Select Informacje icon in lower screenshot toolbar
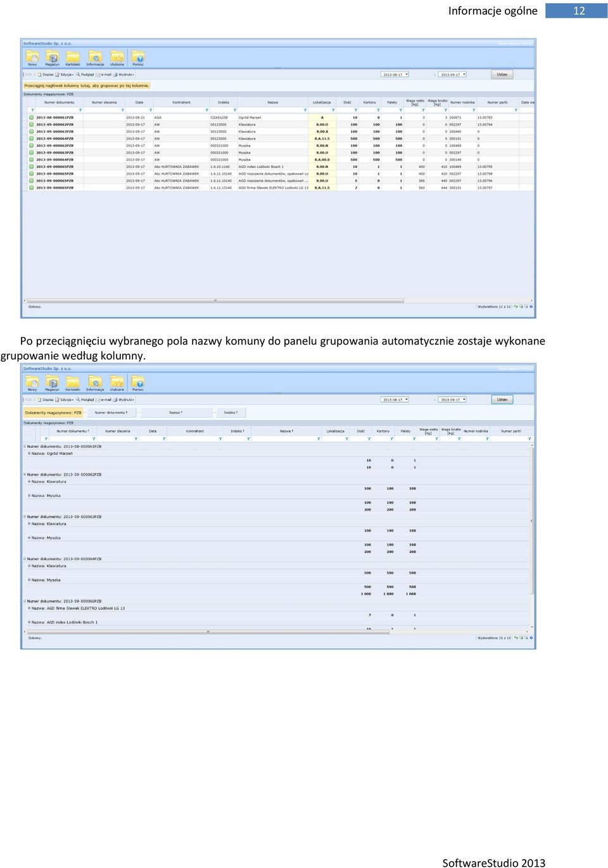 pyautogui.click(x=95, y=382)
